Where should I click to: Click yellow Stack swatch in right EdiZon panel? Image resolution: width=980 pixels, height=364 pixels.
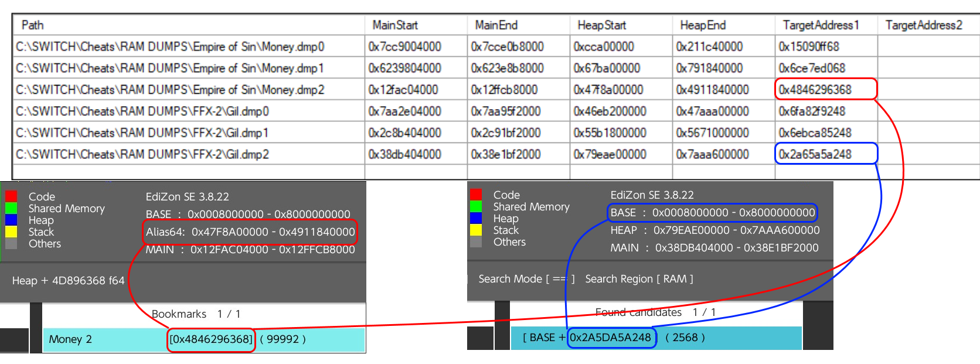click(x=476, y=230)
